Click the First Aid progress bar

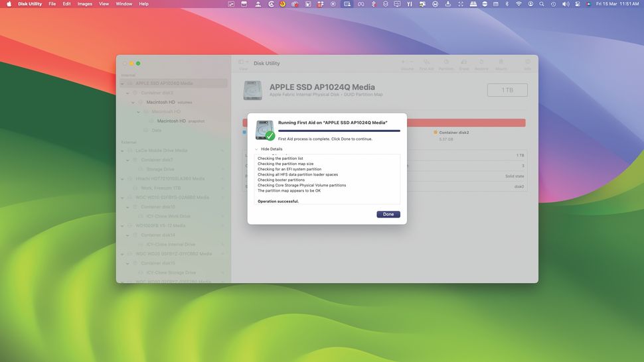[339, 131]
